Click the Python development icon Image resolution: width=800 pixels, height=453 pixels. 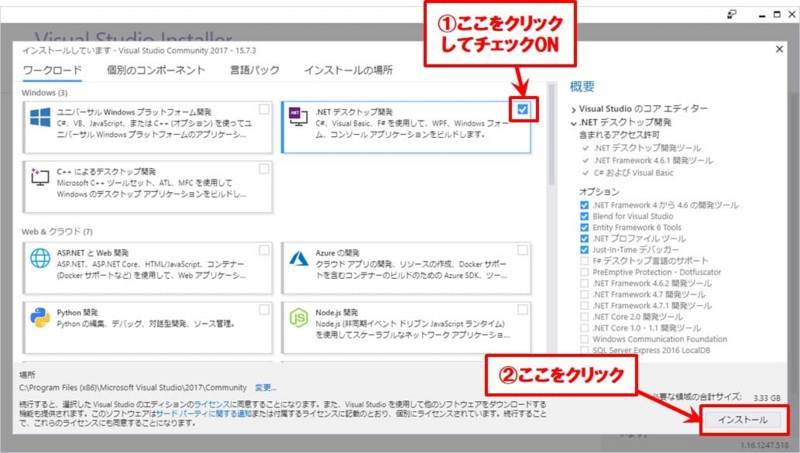coord(40,318)
